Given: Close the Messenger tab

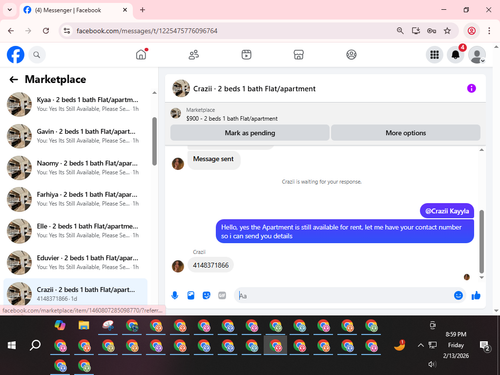Looking at the screenshot, I should click(125, 10).
